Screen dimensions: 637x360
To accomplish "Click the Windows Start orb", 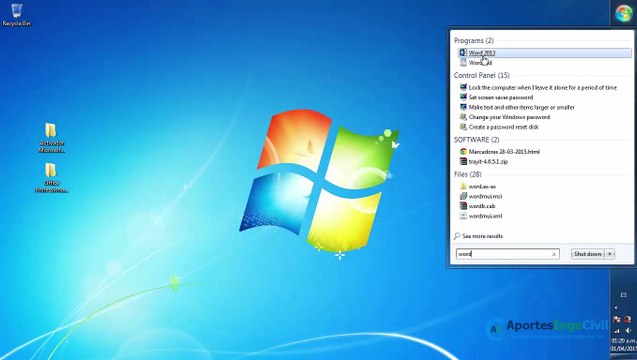I will [623, 13].
